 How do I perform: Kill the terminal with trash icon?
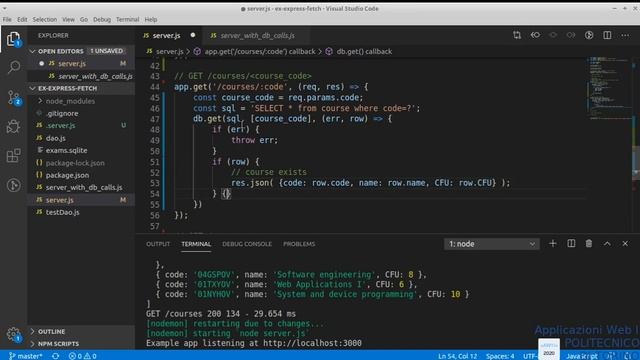click(589, 244)
